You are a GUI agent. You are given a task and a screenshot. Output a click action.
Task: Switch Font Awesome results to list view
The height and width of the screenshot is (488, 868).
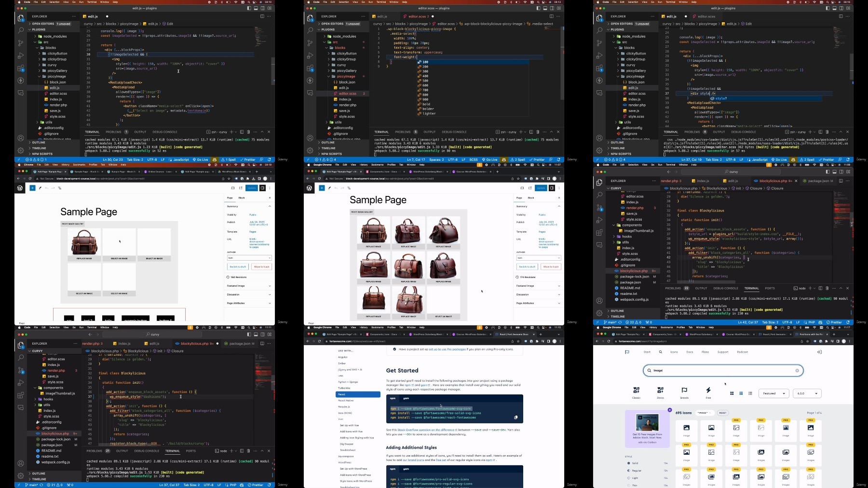click(x=750, y=393)
